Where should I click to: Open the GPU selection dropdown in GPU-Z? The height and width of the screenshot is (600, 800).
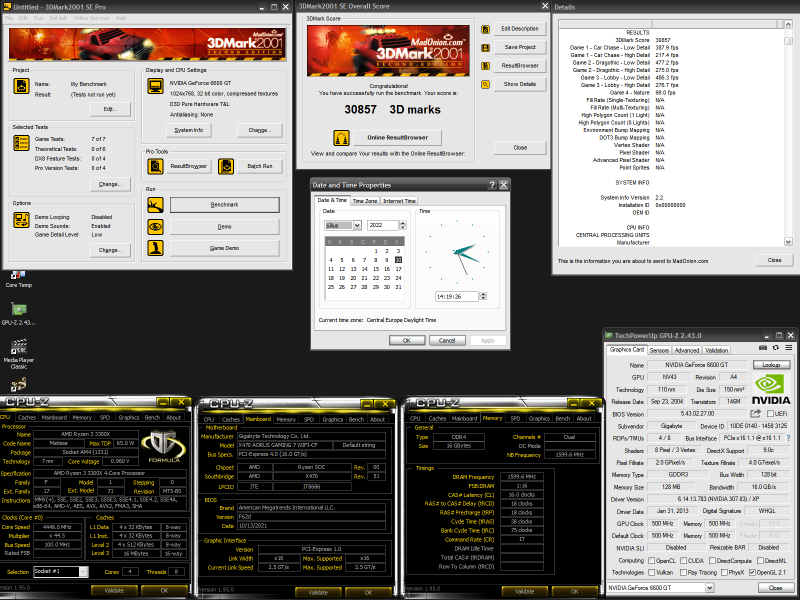(709, 588)
